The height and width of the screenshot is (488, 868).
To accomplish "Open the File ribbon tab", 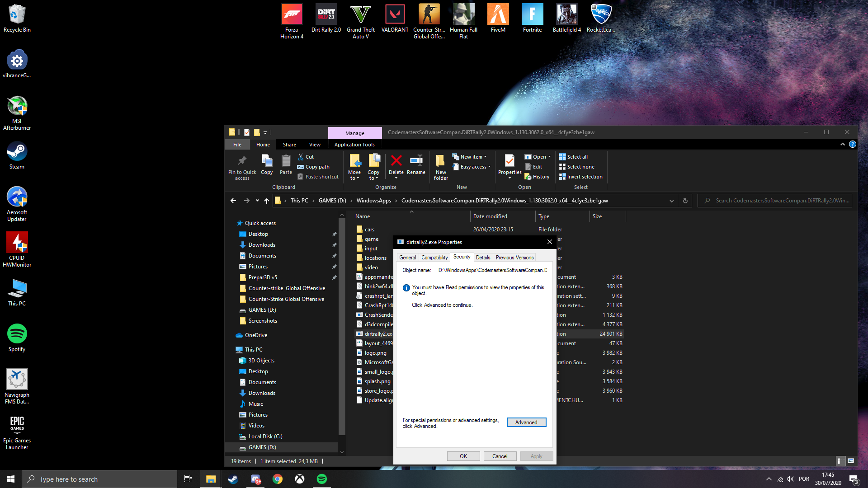I will (x=237, y=145).
